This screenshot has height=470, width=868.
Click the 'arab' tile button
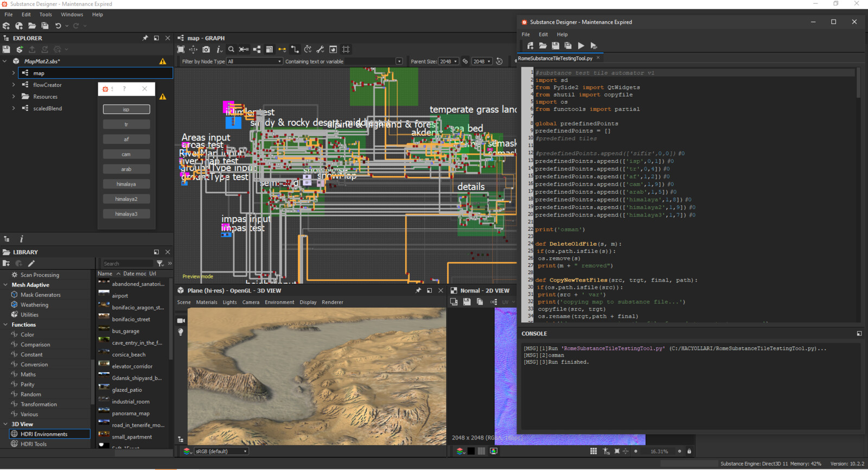coord(126,169)
